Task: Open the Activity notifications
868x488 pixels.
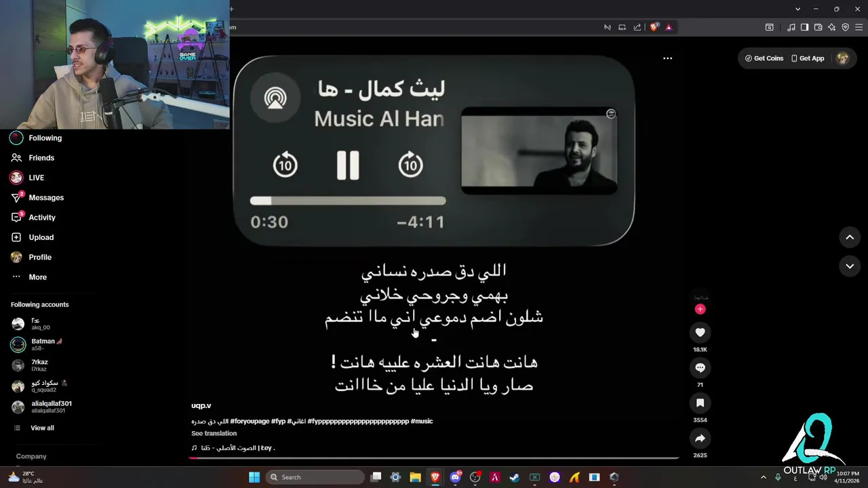Action: coord(33,217)
